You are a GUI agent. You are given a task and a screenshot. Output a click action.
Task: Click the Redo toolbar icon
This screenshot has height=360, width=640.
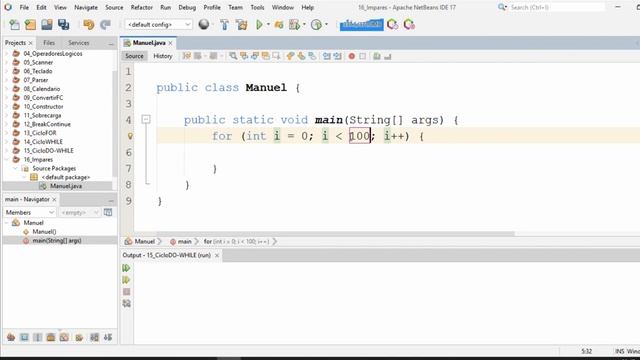click(x=105, y=24)
